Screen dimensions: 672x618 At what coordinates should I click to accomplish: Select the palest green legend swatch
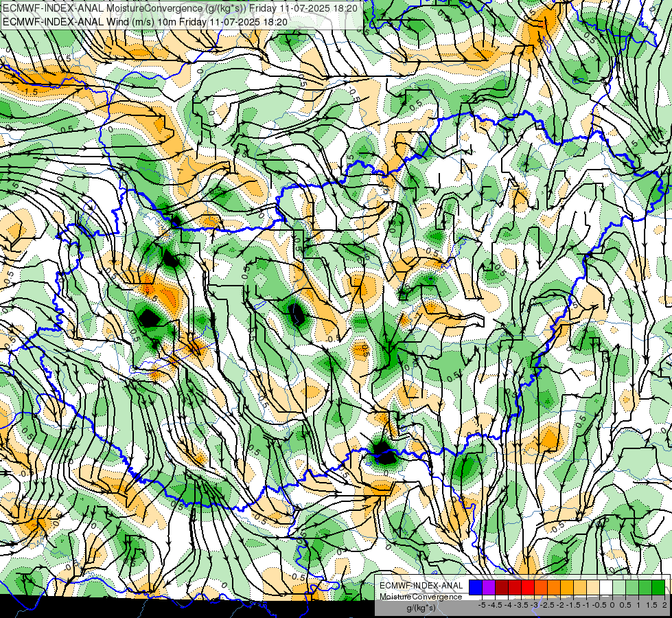[x=619, y=588]
